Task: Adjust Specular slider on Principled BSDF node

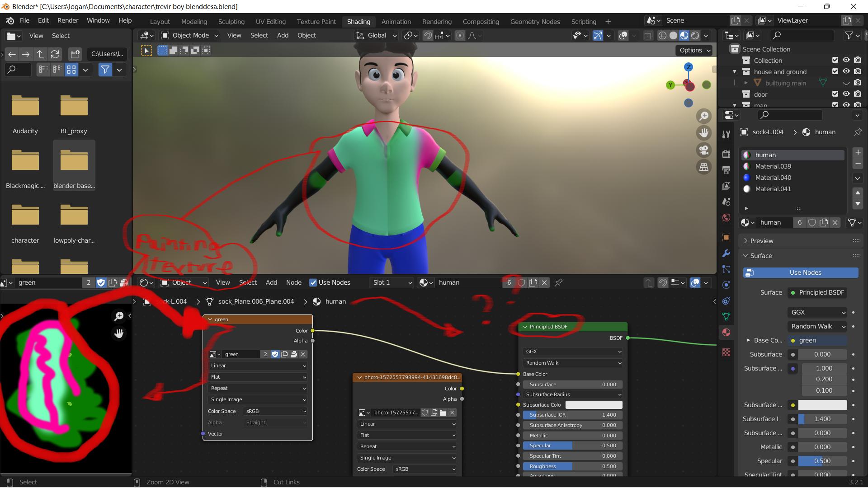Action: (573, 446)
